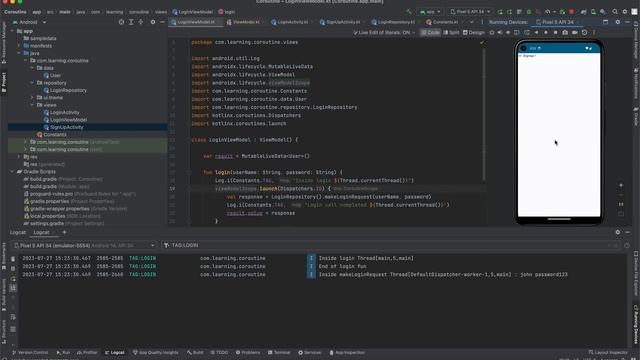Open Logcat panel gear settings

click(618, 232)
